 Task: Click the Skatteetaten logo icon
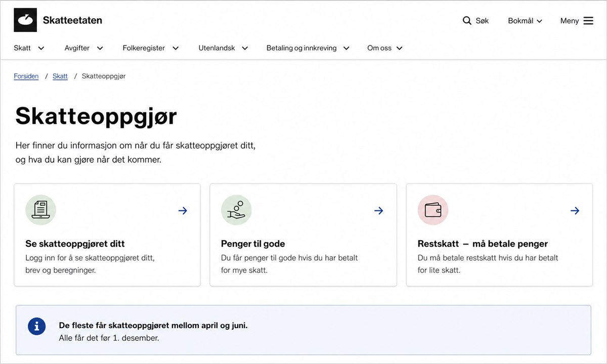click(x=25, y=20)
